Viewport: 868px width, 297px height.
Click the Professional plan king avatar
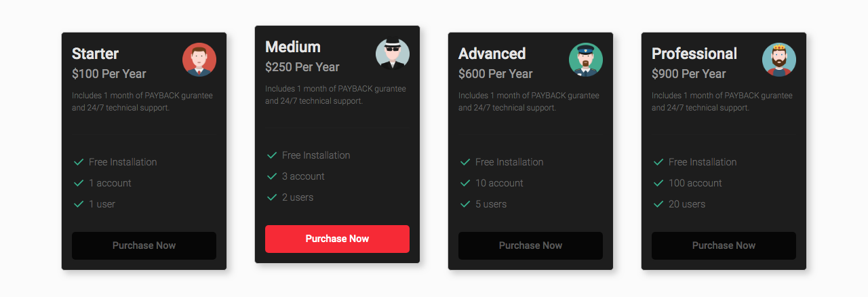click(x=779, y=60)
